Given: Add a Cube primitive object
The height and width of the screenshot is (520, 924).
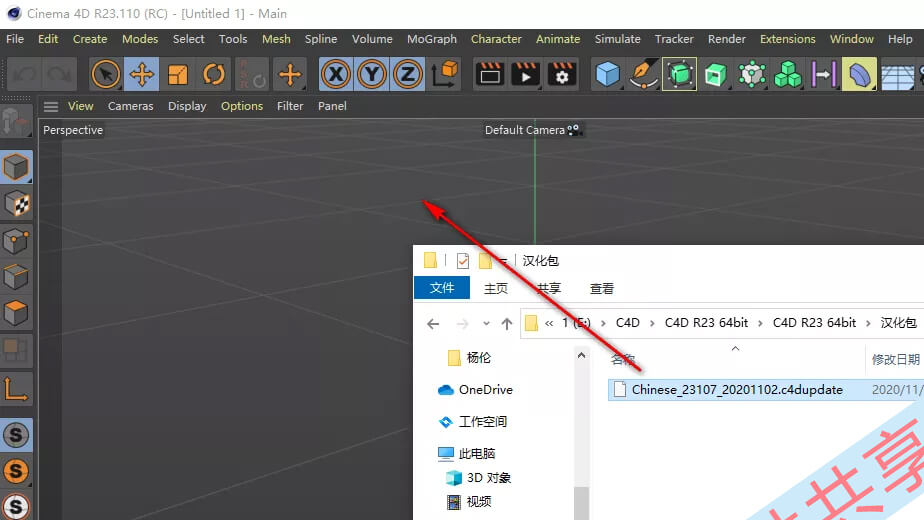Looking at the screenshot, I should [608, 74].
